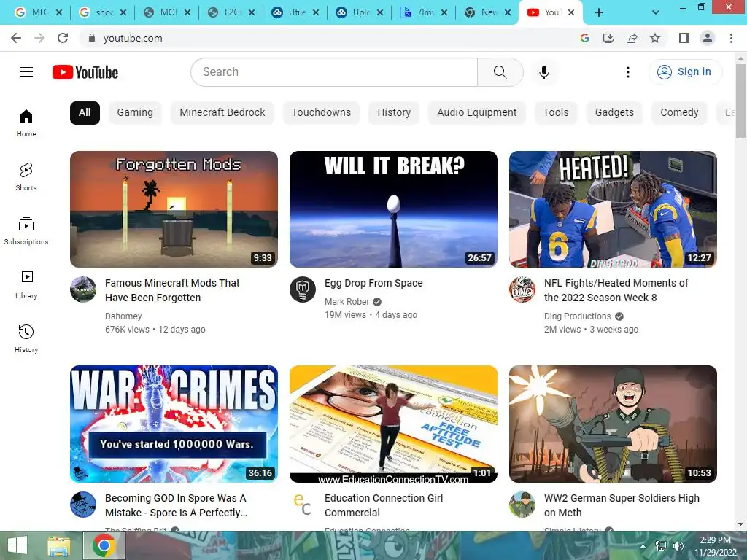747x560 pixels.
Task: Click the search magnifier button
Action: (500, 72)
